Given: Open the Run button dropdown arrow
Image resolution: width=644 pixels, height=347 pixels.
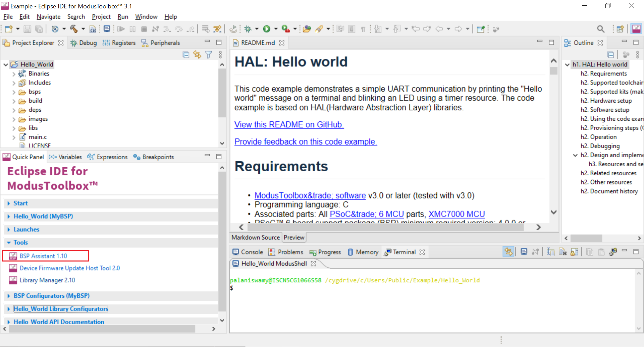Looking at the screenshot, I should coord(276,29).
